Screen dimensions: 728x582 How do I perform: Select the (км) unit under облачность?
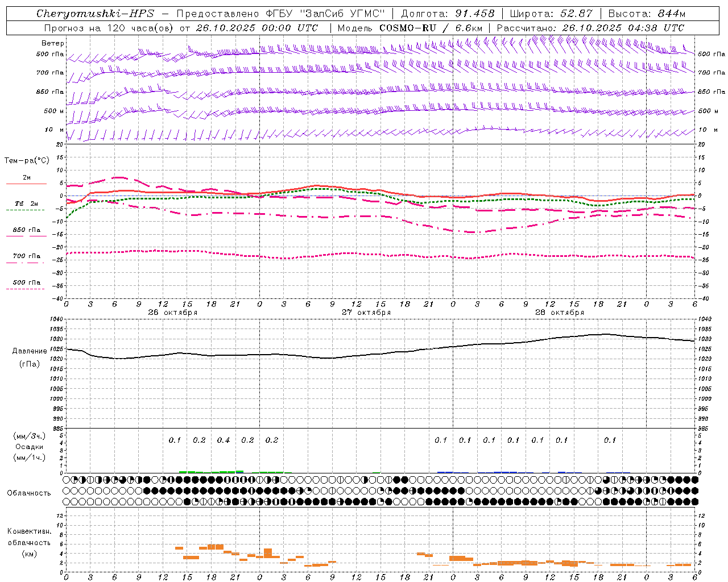[29, 554]
